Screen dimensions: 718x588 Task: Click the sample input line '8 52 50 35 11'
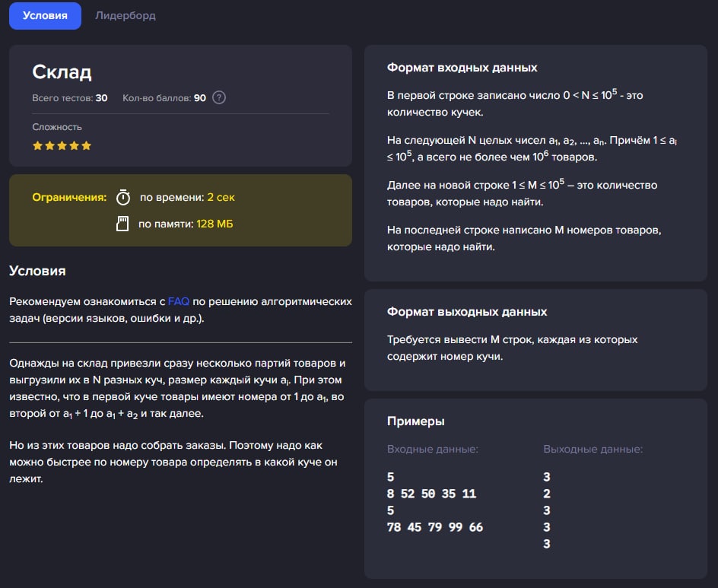click(x=431, y=494)
